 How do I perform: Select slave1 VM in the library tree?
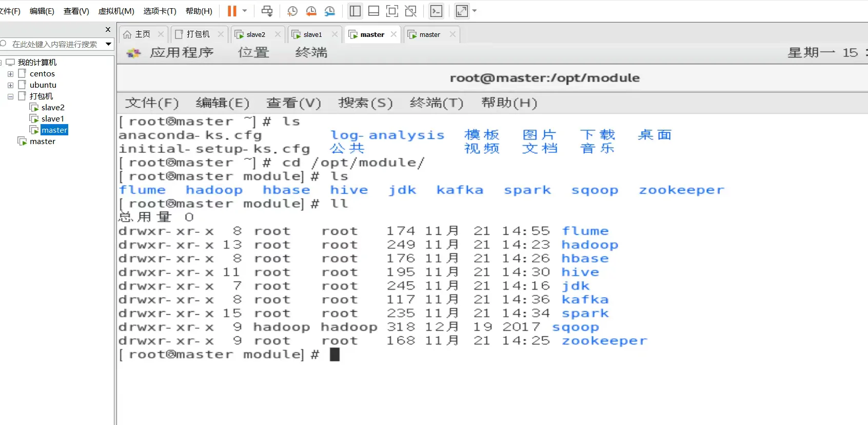[53, 119]
